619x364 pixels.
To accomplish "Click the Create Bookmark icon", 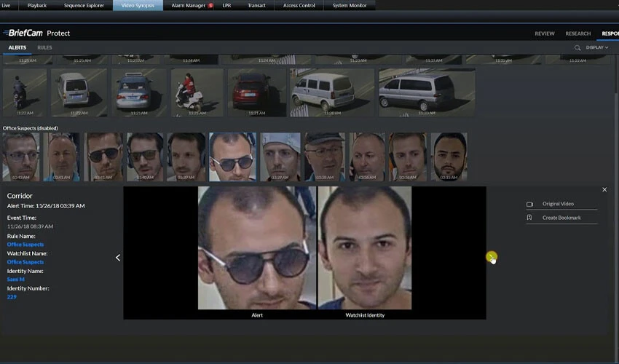I will (529, 218).
